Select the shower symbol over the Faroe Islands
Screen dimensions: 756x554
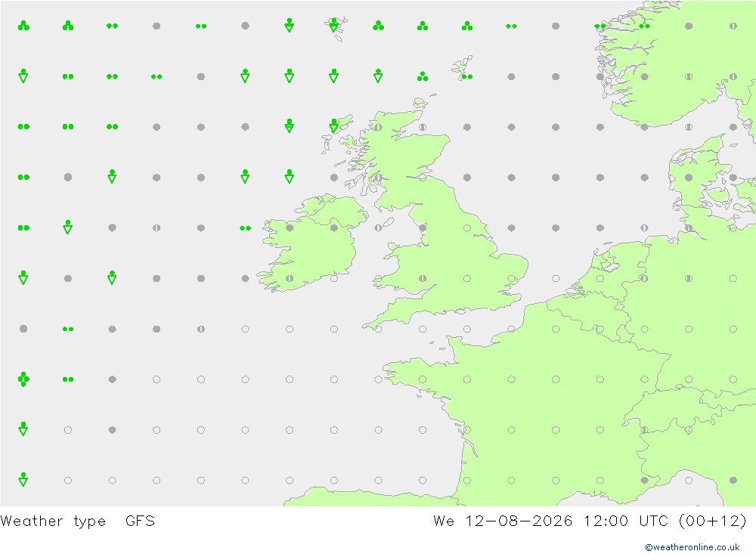coord(333,25)
